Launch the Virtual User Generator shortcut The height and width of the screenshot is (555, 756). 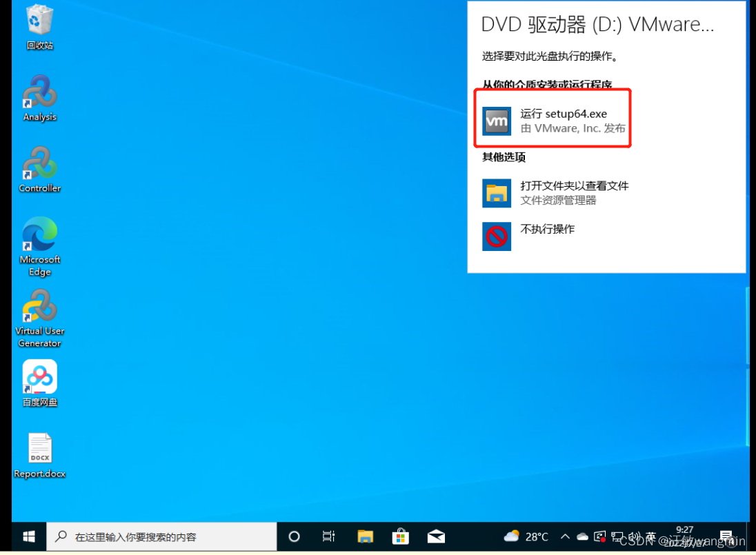pos(39,318)
